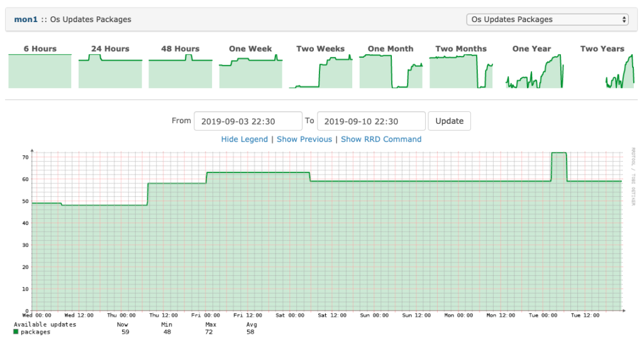Click the graph peak at 72 packages
The width and height of the screenshot is (644, 342).
[559, 153]
